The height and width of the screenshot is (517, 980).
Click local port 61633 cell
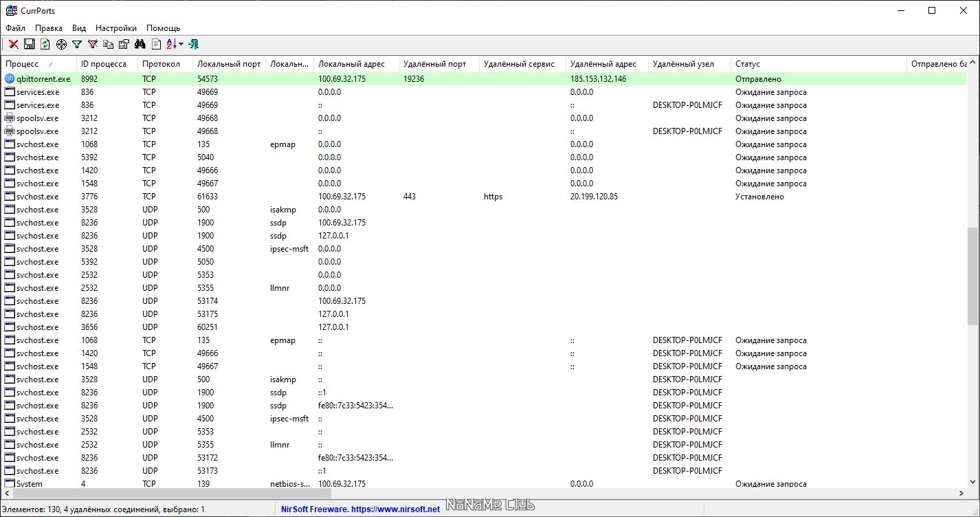coord(208,197)
